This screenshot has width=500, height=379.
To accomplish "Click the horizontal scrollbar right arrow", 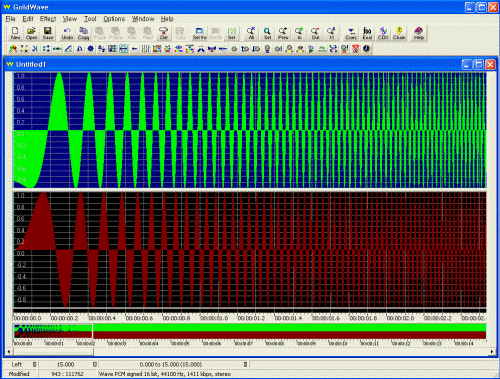I will coord(492,351).
